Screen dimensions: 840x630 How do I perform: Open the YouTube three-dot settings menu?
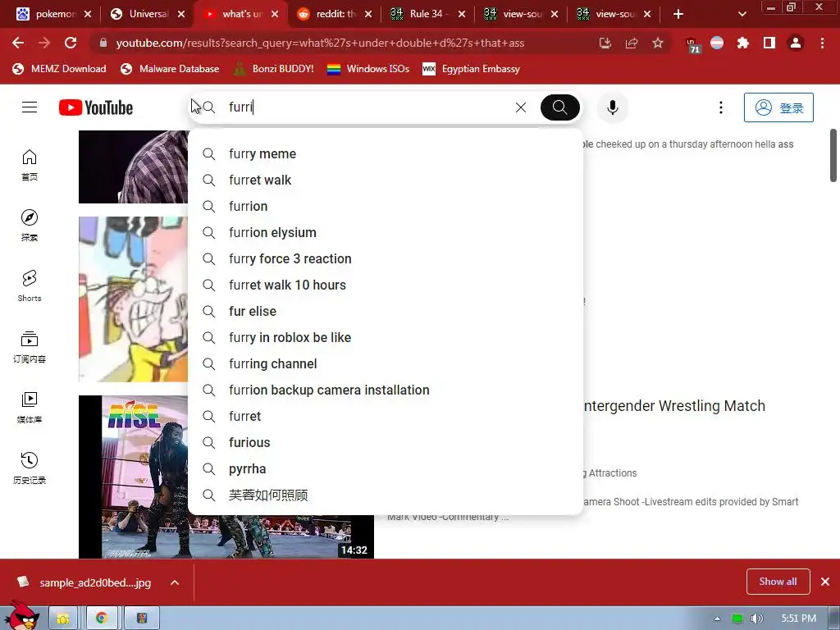[x=720, y=107]
